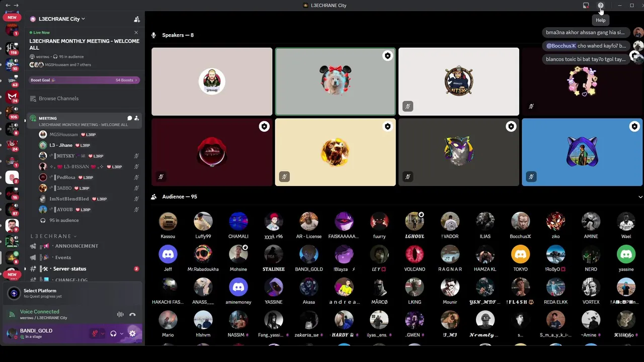The height and width of the screenshot is (362, 644).
Task: Open chat message starting 'bma3na akhor'
Action: (x=586, y=33)
